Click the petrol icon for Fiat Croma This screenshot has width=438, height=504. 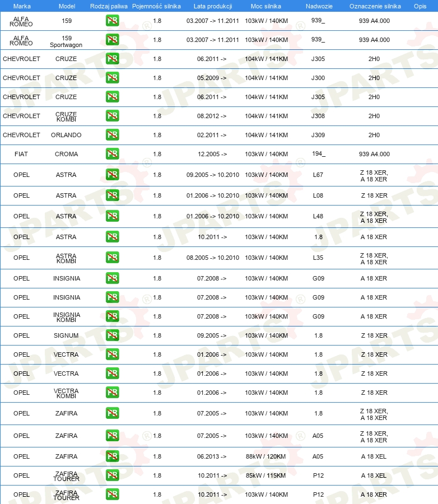(x=112, y=153)
